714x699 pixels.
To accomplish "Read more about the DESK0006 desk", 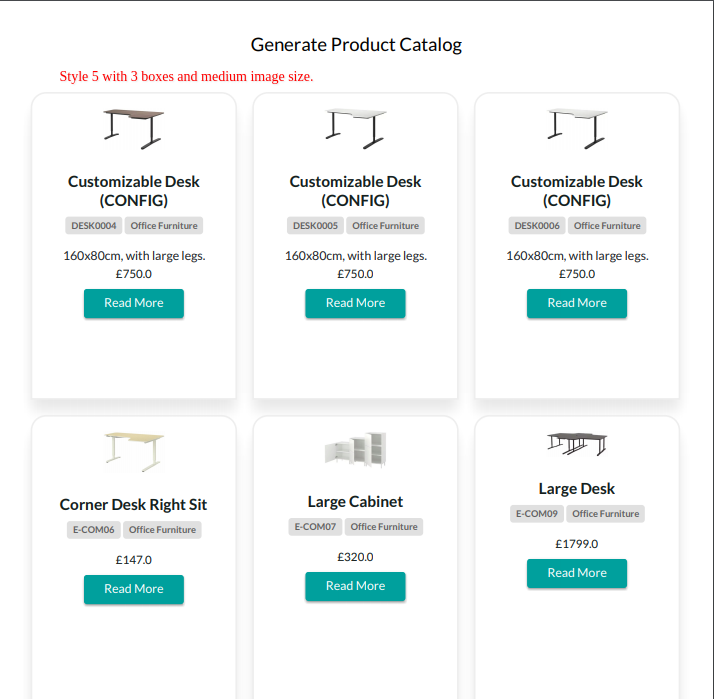I will 577,303.
